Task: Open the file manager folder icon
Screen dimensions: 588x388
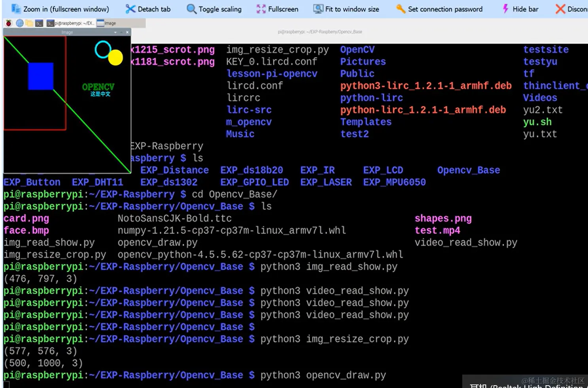Action: [x=29, y=23]
